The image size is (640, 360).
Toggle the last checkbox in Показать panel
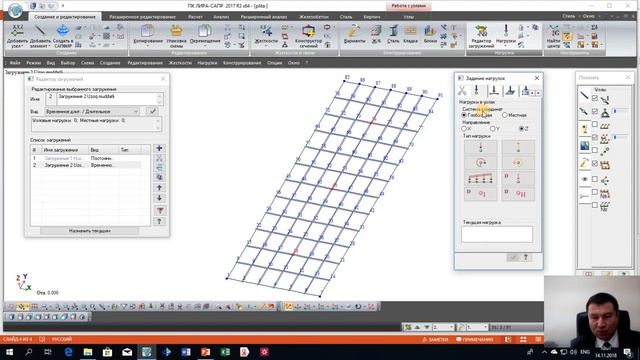pyautogui.click(x=595, y=205)
